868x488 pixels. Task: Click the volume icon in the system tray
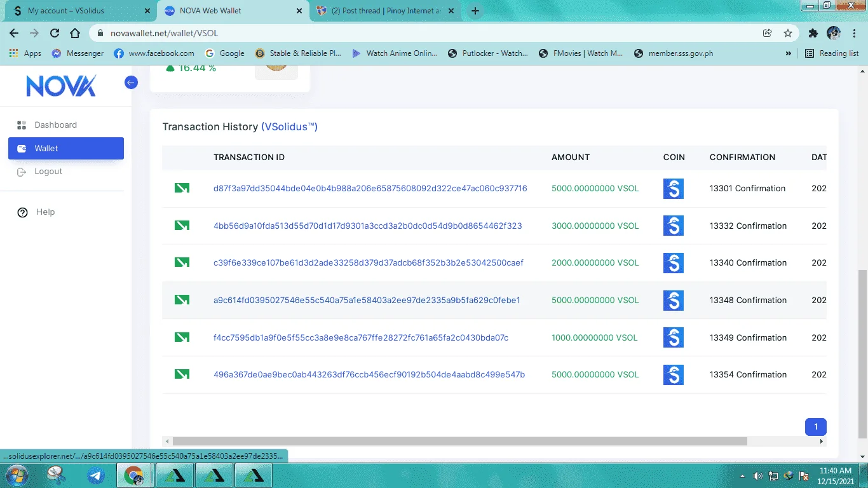pos(757,475)
